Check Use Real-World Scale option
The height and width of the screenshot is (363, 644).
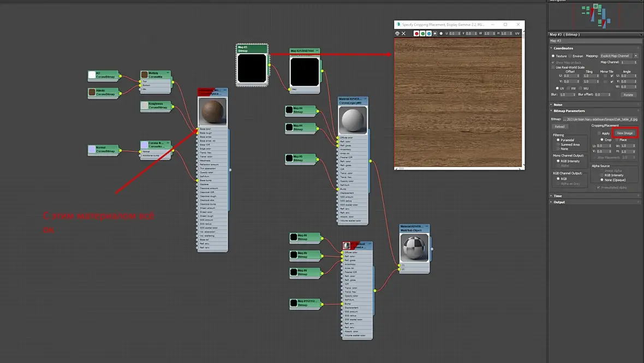point(553,67)
